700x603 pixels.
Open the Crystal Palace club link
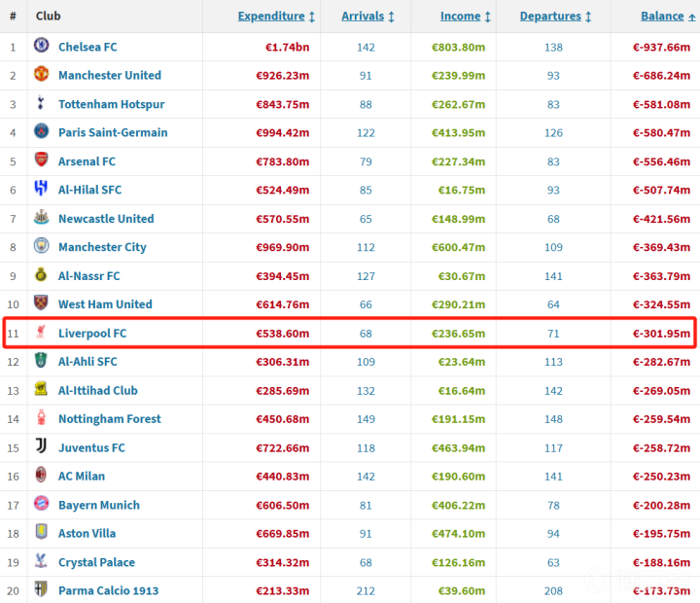[96, 562]
